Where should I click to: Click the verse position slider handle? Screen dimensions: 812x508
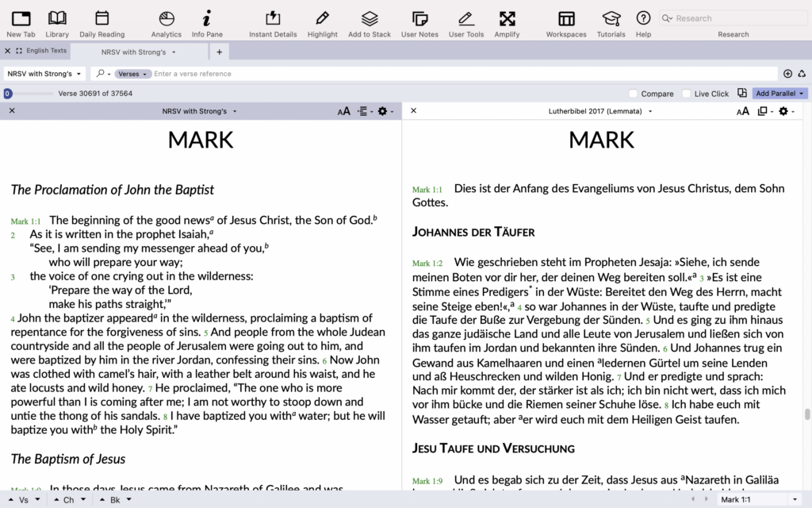(x=7, y=94)
